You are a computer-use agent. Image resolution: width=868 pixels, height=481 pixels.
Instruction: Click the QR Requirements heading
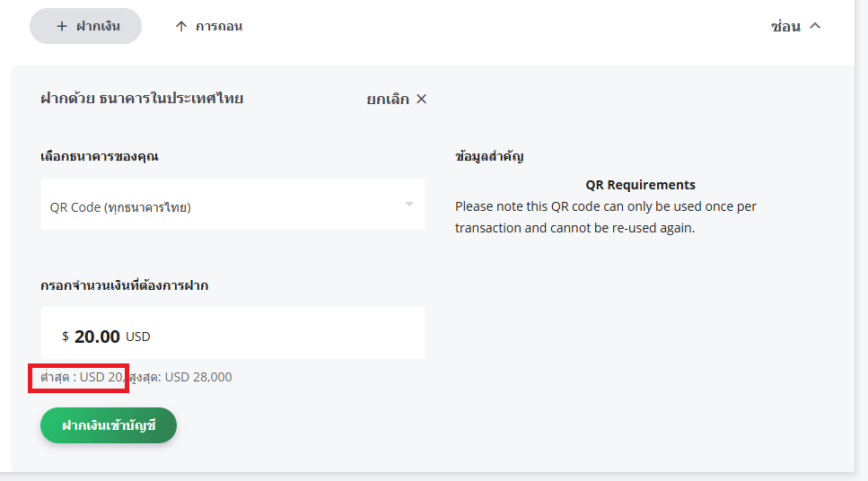pos(640,185)
